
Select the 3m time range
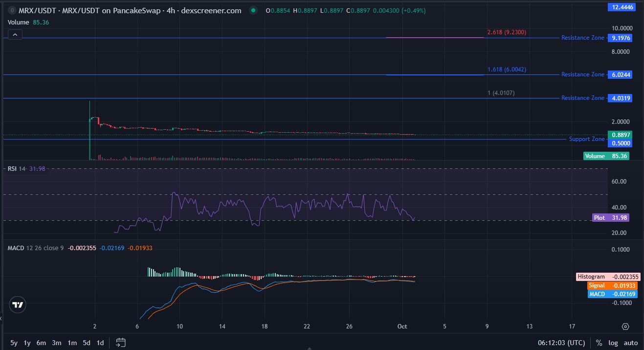pyautogui.click(x=56, y=343)
